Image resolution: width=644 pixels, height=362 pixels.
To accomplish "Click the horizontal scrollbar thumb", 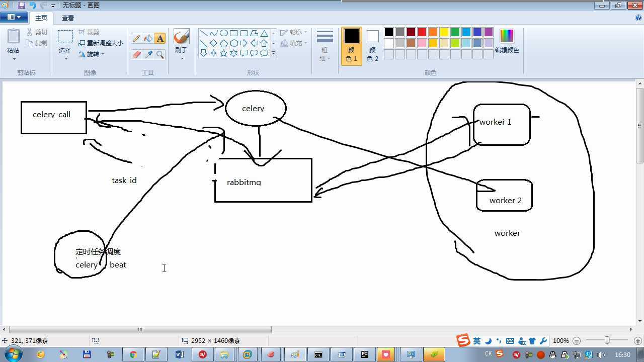I will tap(140, 330).
